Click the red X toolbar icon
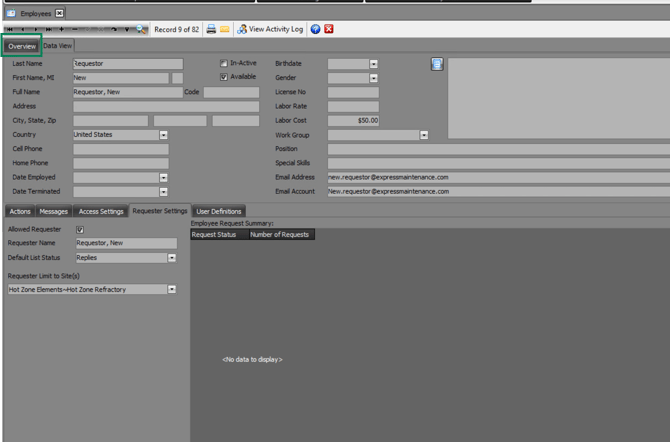 click(x=329, y=29)
